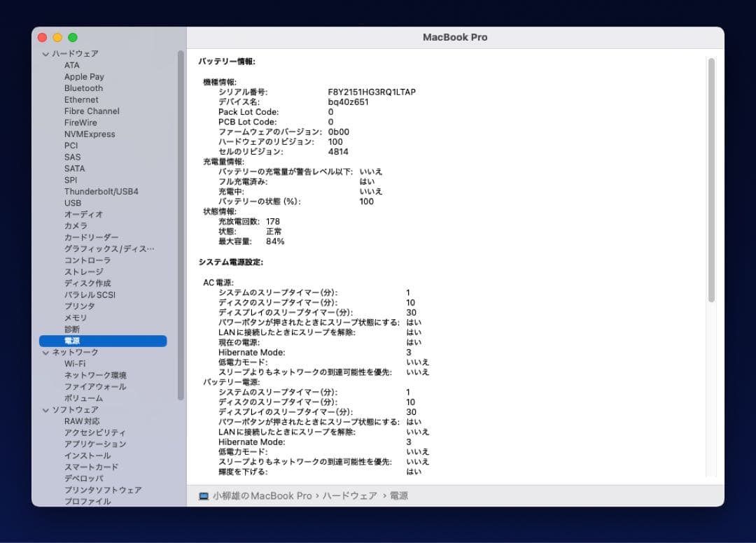The image size is (756, 543).
Task: Collapse the ソフトウェア tree section
Action: (45, 409)
